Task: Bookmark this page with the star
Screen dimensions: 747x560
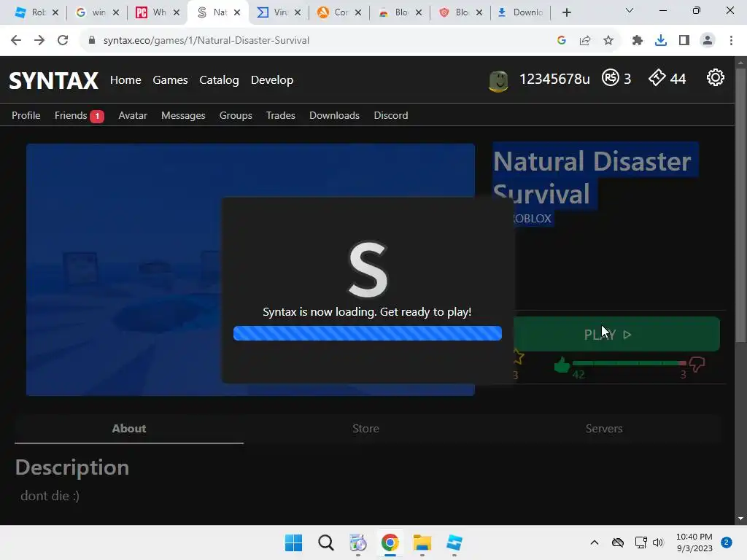Action: tap(608, 41)
